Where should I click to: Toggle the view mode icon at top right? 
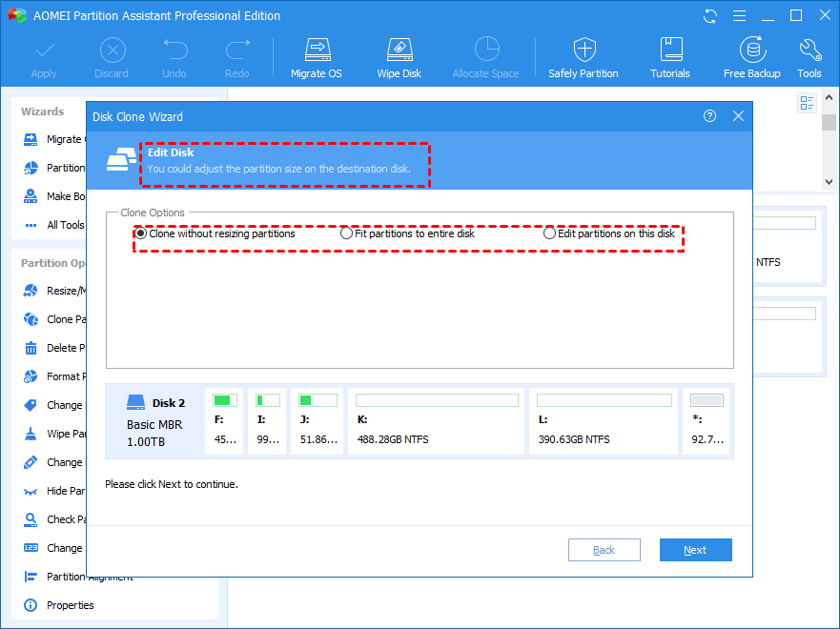808,103
